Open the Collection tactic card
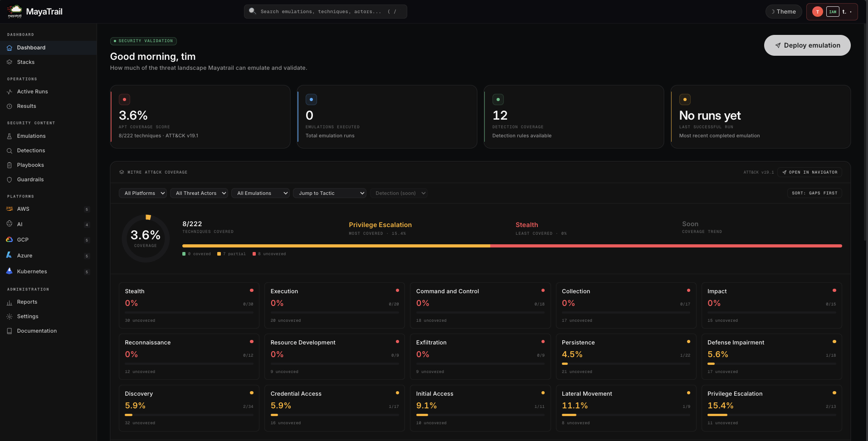This screenshot has width=868, height=441. pyautogui.click(x=626, y=305)
